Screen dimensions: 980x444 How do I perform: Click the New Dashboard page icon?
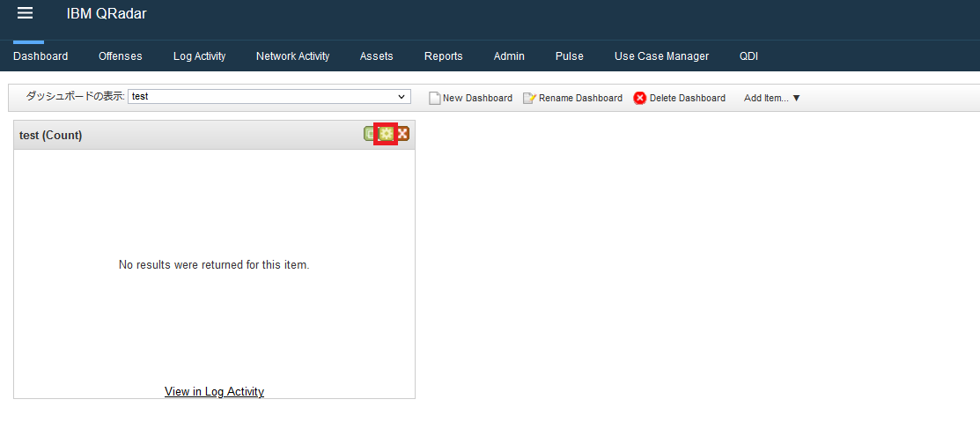434,98
